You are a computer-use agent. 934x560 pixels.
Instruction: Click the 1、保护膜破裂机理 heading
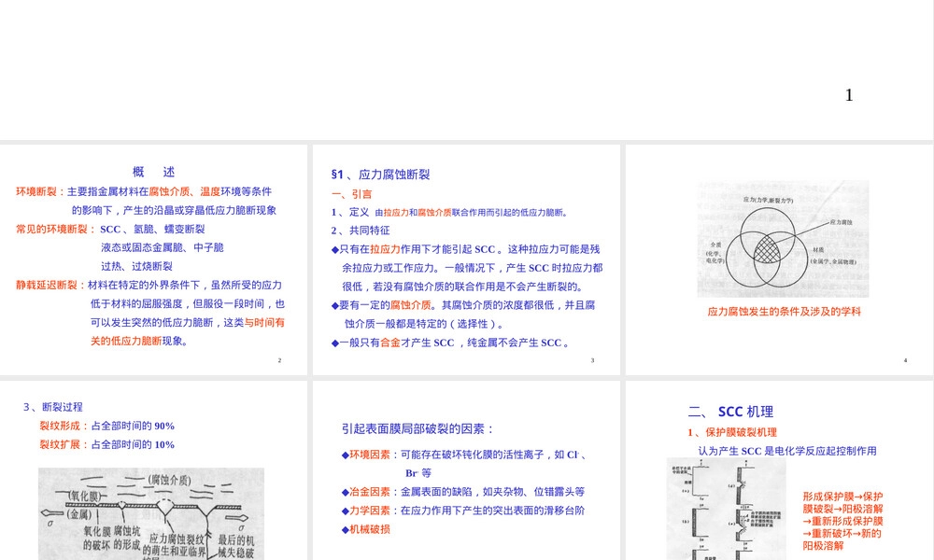click(x=732, y=432)
